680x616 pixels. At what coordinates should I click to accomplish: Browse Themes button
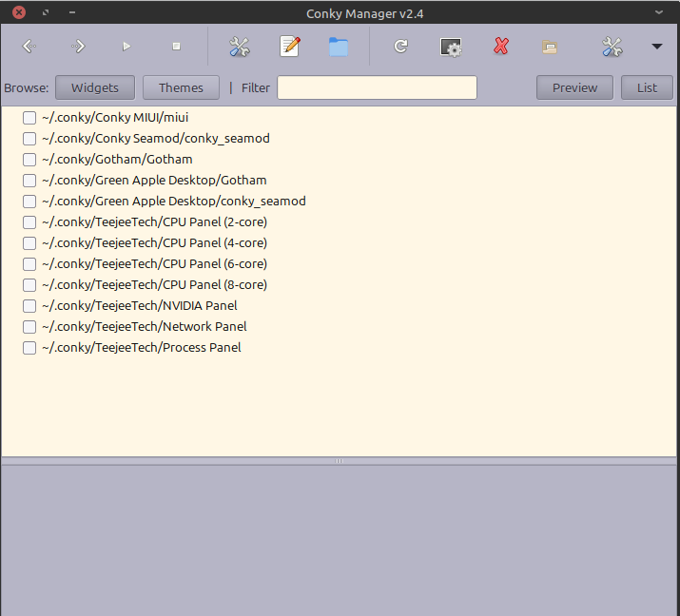coord(181,87)
